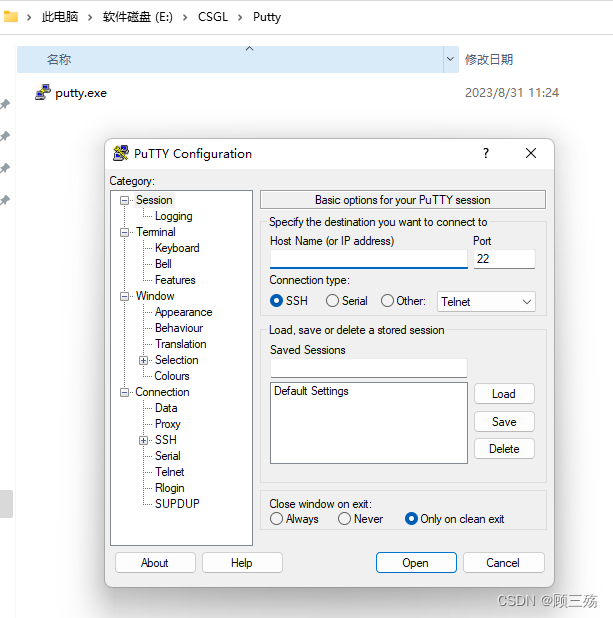Click the Host Name input field
The width and height of the screenshot is (613, 618).
click(369, 259)
